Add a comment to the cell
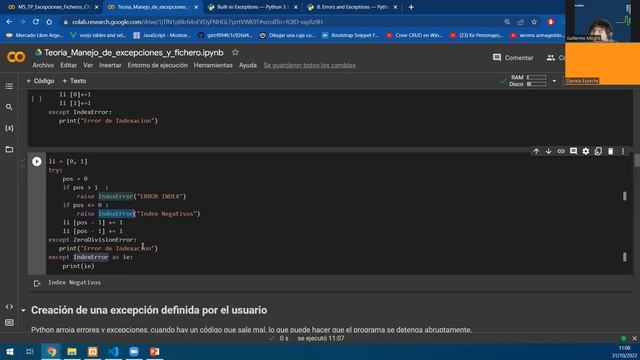Image resolution: width=640 pixels, height=360 pixels. [573, 151]
